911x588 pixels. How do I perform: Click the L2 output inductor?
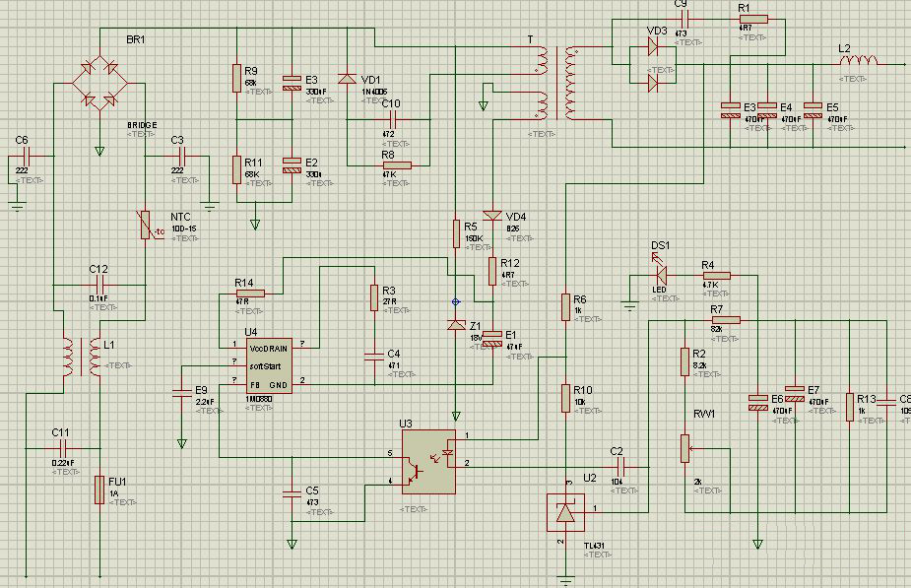(x=857, y=63)
